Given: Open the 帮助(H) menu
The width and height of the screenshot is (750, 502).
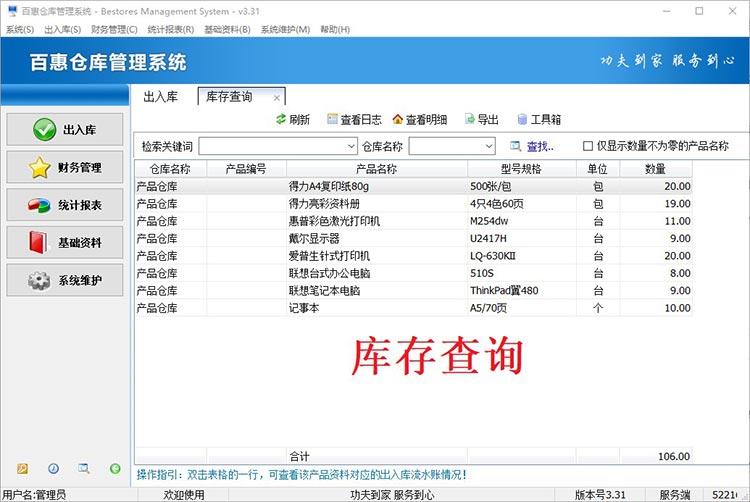Looking at the screenshot, I should pyautogui.click(x=335, y=30).
